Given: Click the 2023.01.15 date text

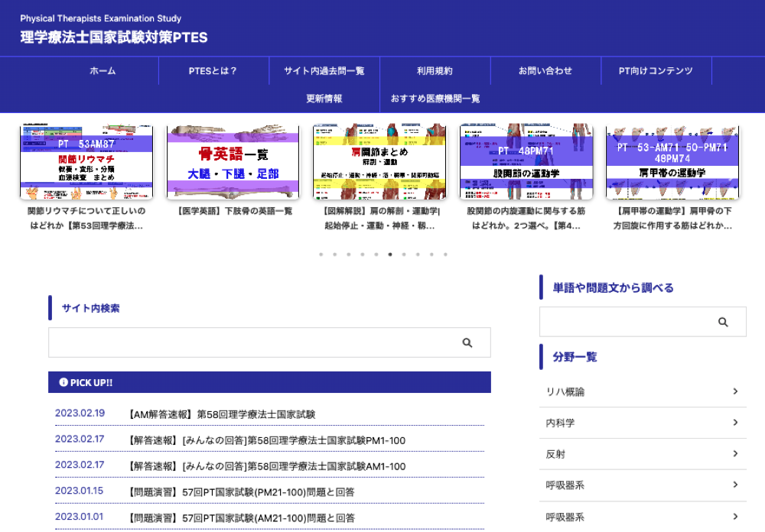Looking at the screenshot, I should point(79,491).
